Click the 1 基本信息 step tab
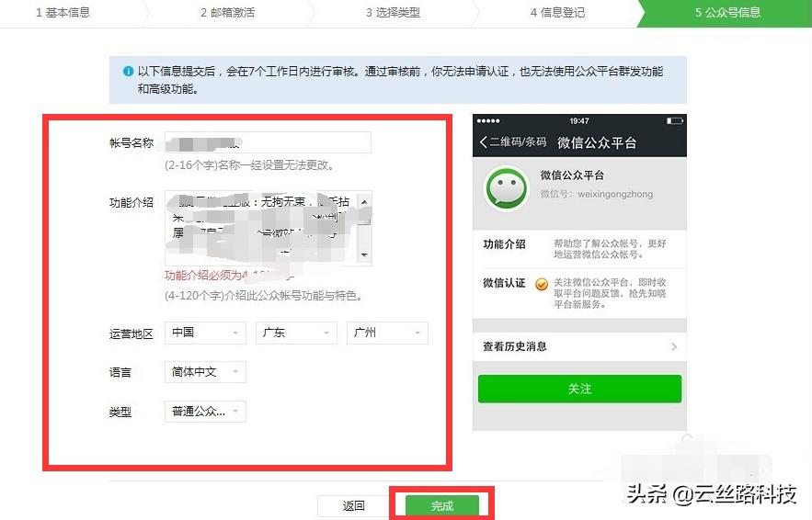Viewport: 812px width, 520px height. click(63, 13)
